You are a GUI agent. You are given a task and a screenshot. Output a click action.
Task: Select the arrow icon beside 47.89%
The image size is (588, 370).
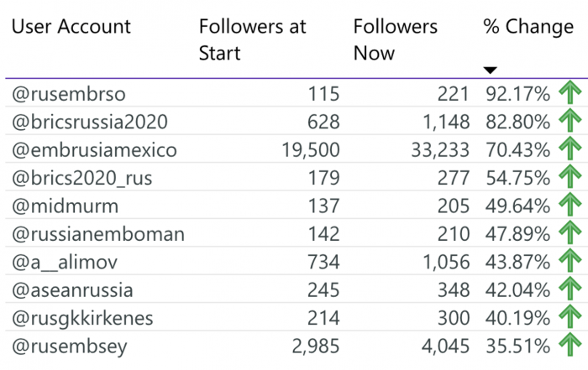(x=570, y=232)
